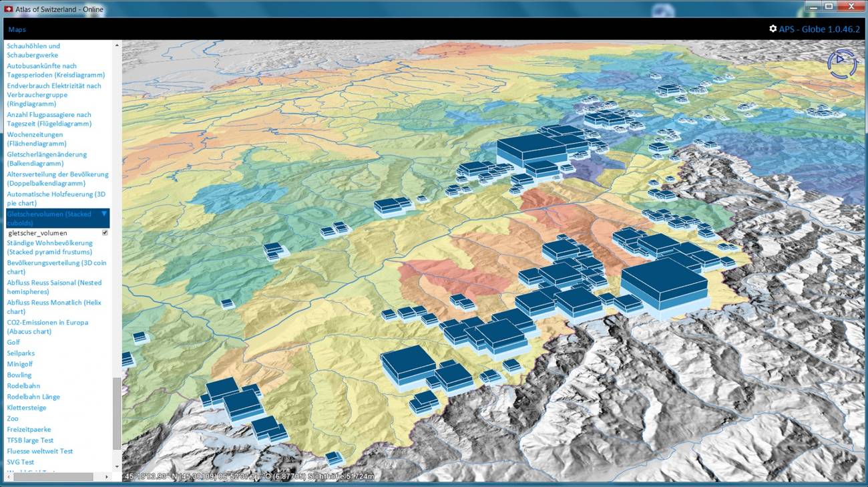Click the sidebar scroll-up arrow

pos(117,45)
